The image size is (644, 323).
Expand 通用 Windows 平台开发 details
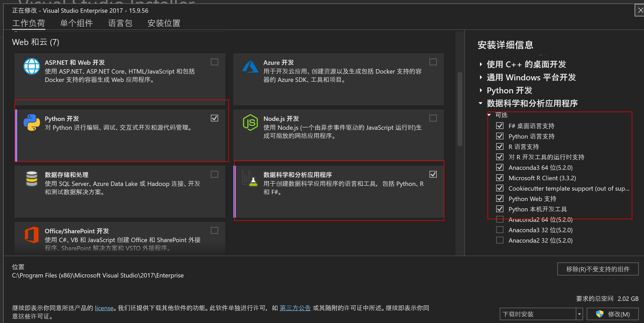point(481,77)
